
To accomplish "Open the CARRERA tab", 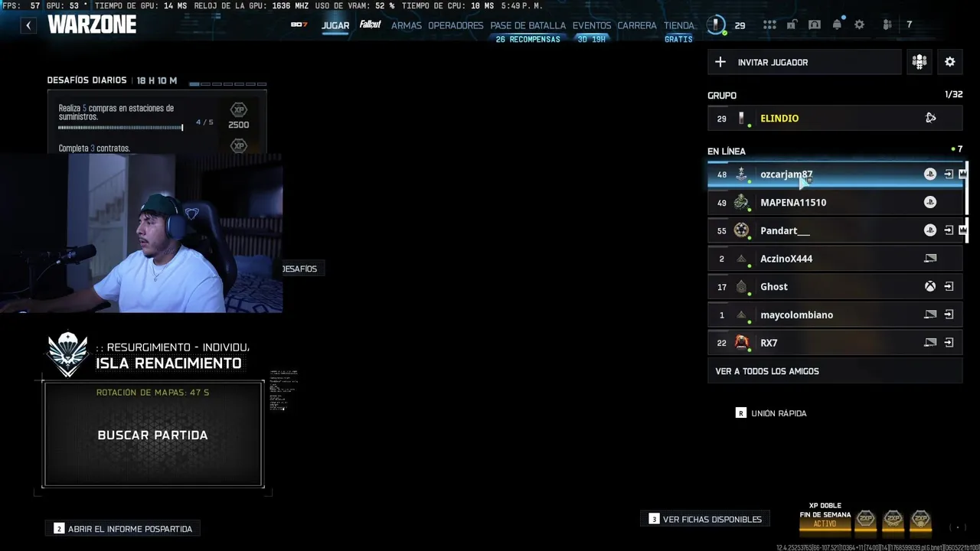I will 637,25.
